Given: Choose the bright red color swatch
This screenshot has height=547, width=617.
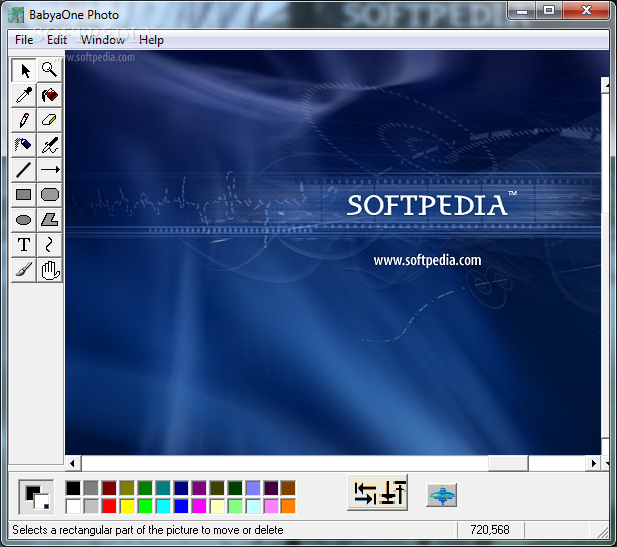Looking at the screenshot, I should (109, 506).
